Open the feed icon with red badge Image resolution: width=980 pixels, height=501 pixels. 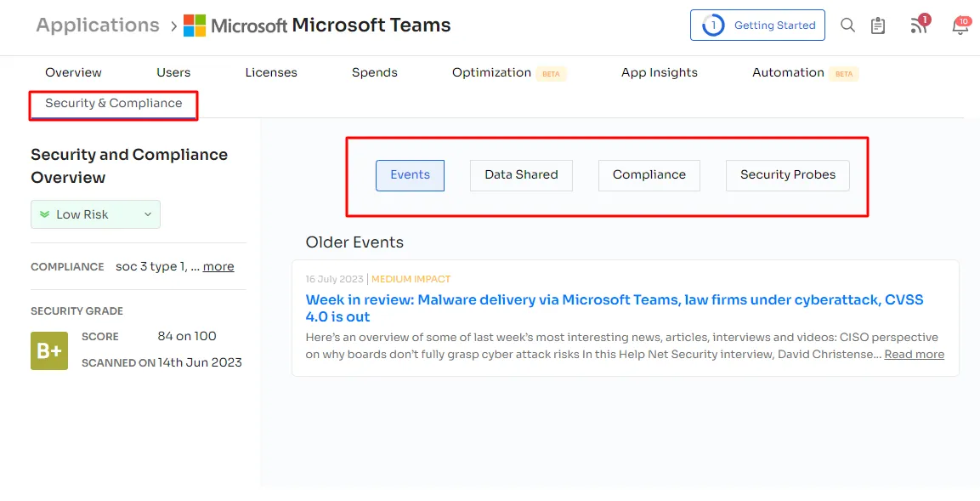(x=920, y=25)
